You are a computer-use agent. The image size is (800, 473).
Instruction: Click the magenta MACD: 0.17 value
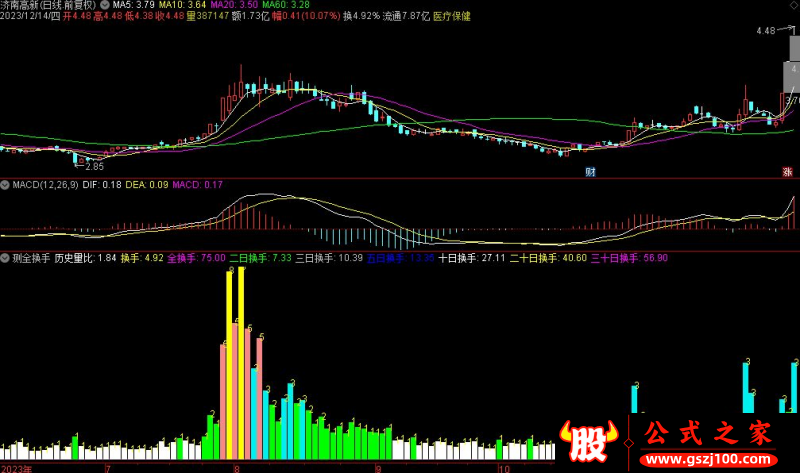[197, 185]
